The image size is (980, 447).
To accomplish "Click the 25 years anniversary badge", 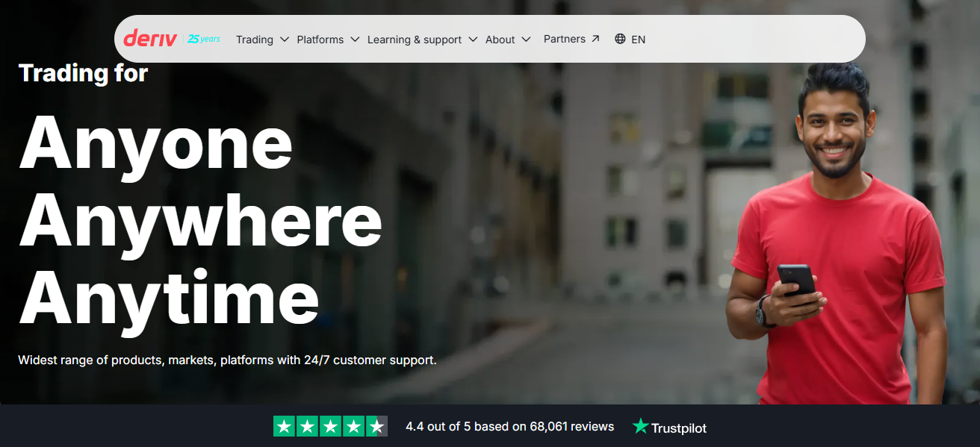I will click(x=203, y=39).
